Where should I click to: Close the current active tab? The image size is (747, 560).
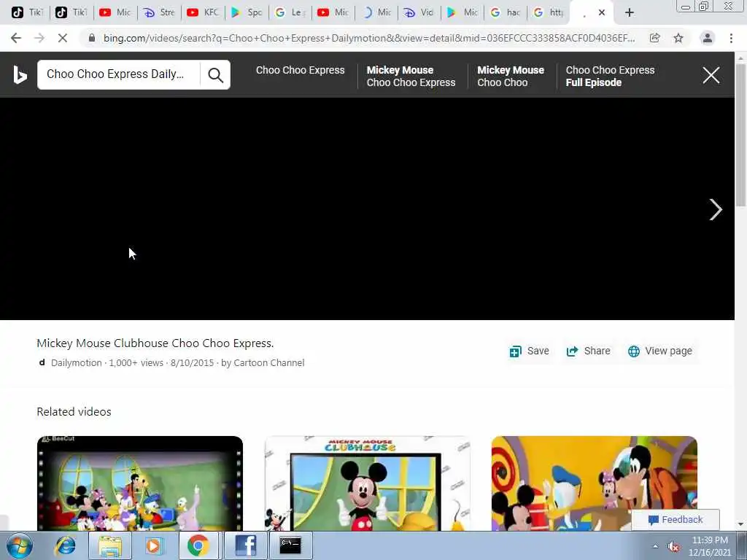pyautogui.click(x=602, y=12)
